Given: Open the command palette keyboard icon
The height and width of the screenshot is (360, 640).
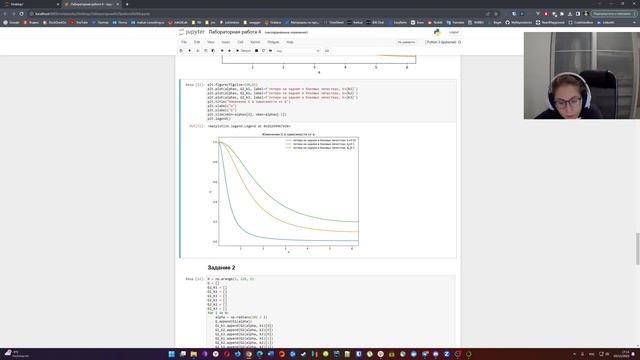Looking at the screenshot, I should 327,51.
